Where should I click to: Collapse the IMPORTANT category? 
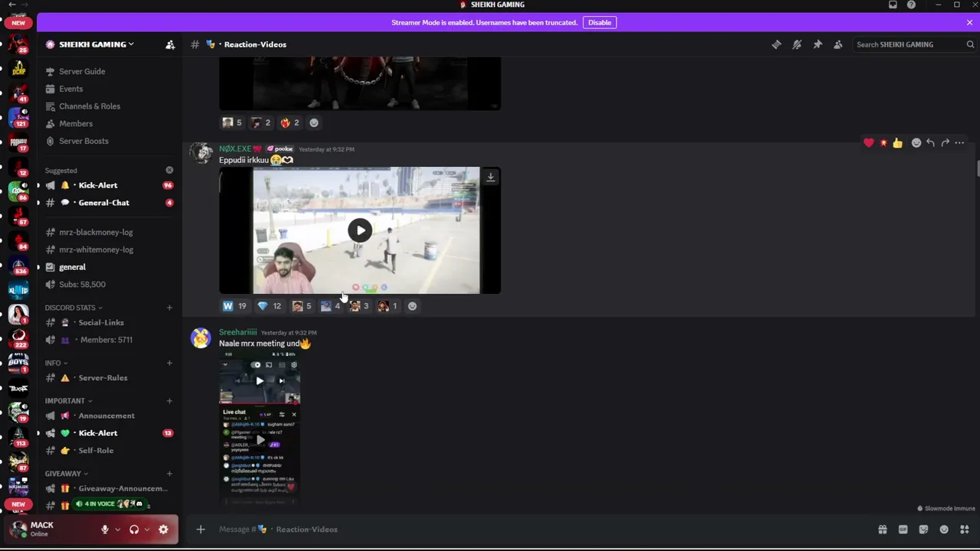[x=67, y=400]
